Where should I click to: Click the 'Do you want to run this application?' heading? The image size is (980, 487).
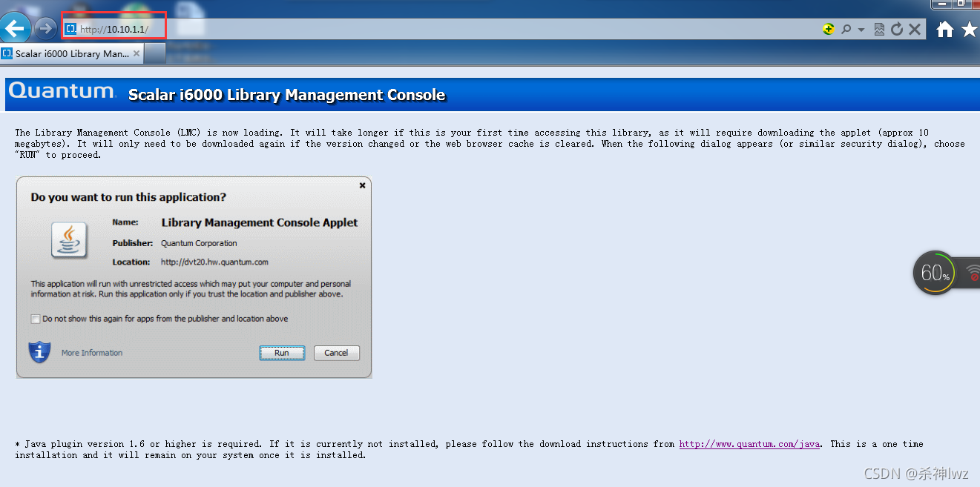coord(128,197)
